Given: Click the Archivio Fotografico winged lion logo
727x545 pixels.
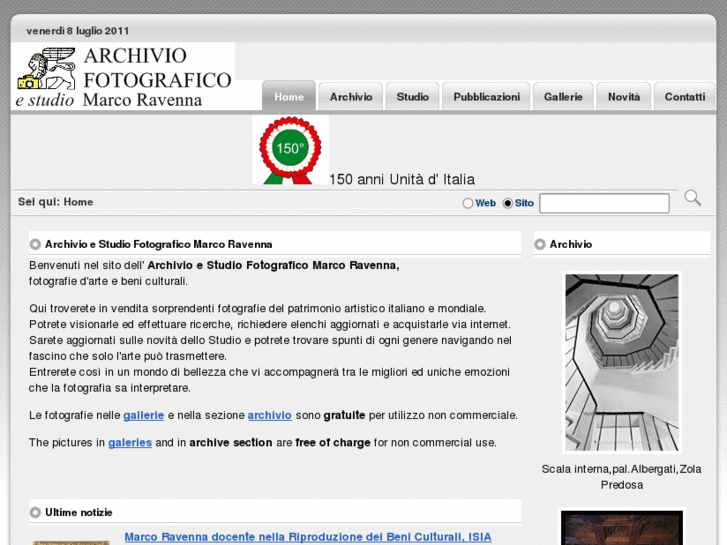Looking at the screenshot, I should [x=123, y=77].
